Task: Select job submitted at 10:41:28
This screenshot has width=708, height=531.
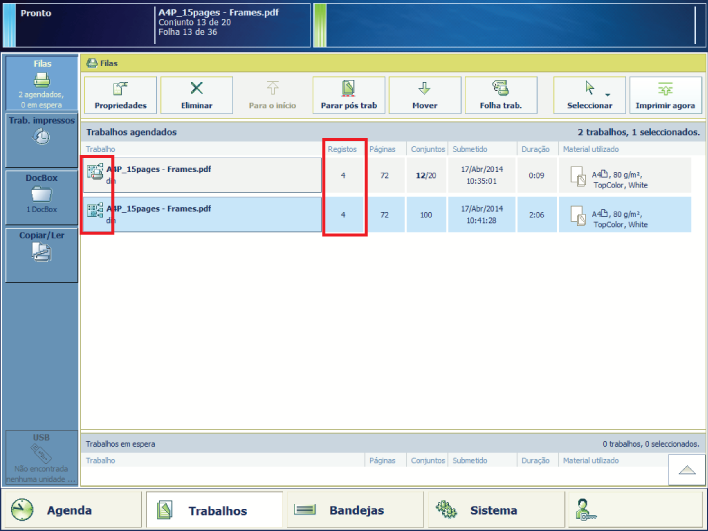Action: pyautogui.click(x=387, y=214)
